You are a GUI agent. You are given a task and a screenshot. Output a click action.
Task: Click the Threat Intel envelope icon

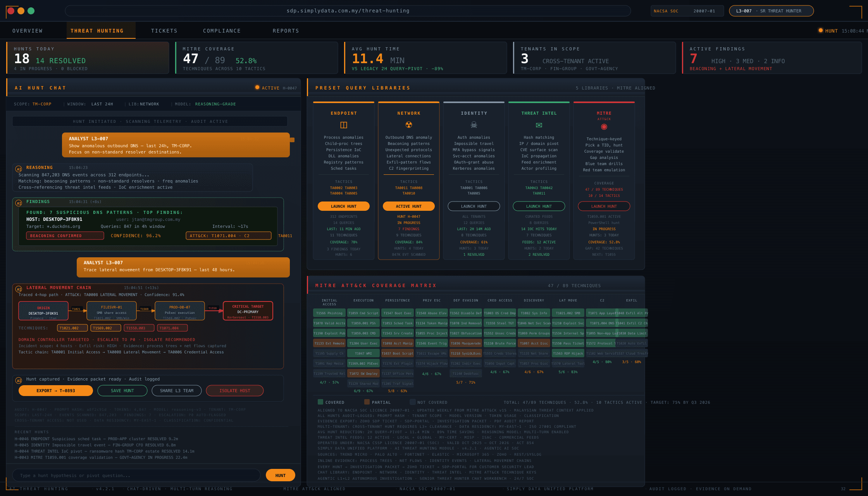(539, 125)
